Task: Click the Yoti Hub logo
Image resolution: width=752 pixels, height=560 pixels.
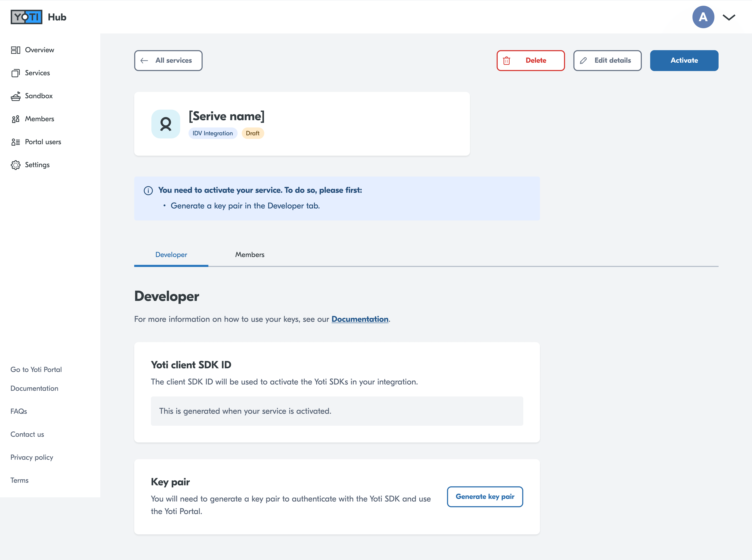Action: click(x=26, y=17)
